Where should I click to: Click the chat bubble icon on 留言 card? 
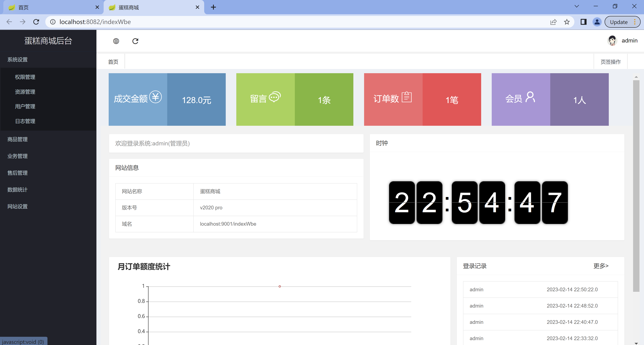(275, 97)
